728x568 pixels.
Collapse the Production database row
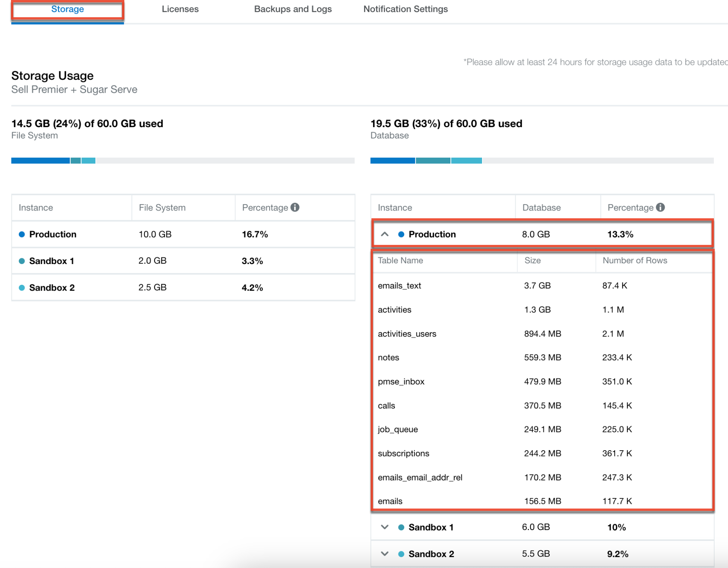[x=385, y=234]
